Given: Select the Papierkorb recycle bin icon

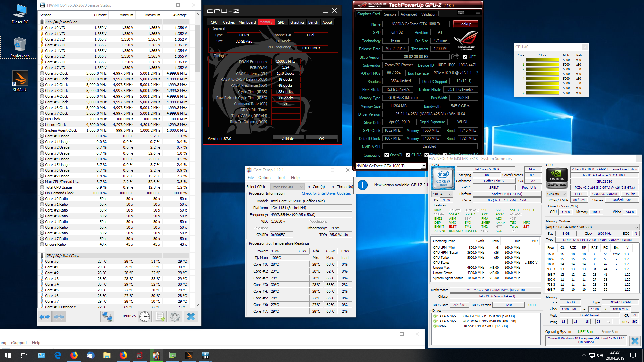Looking at the screenshot, I should [20, 47].
